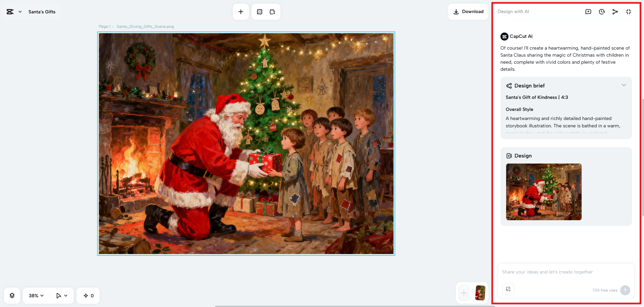
Task: Attach image with the upload icon
Action: [x=508, y=289]
